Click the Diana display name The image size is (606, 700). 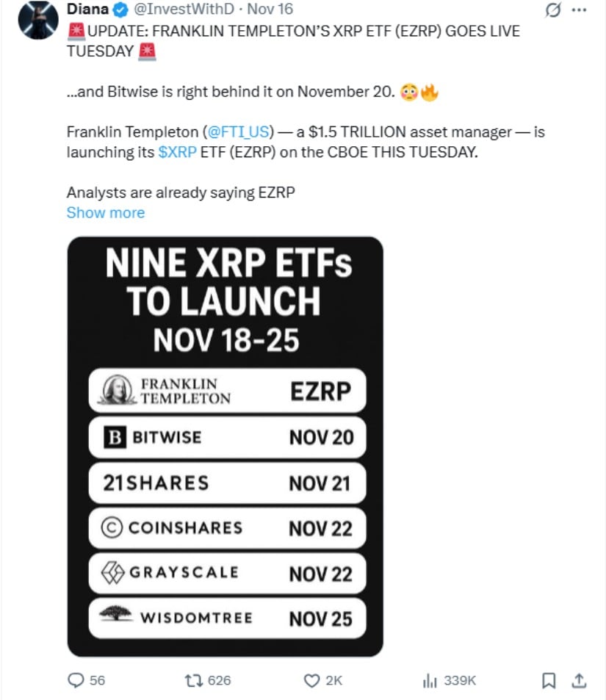click(87, 10)
